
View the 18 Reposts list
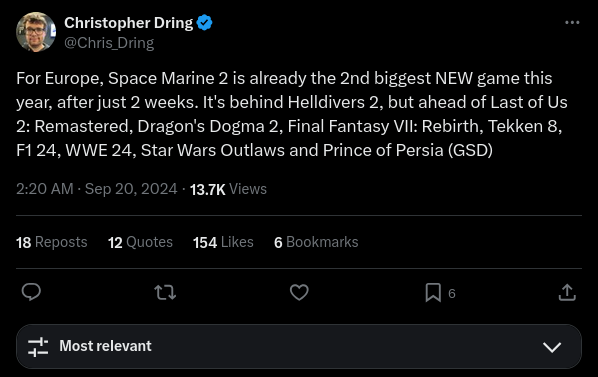(x=51, y=242)
